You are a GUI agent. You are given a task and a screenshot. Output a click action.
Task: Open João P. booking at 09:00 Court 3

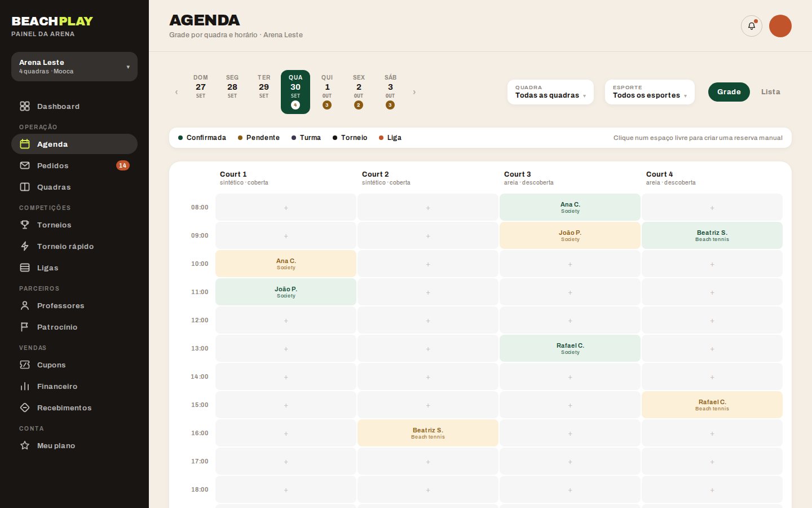click(570, 235)
